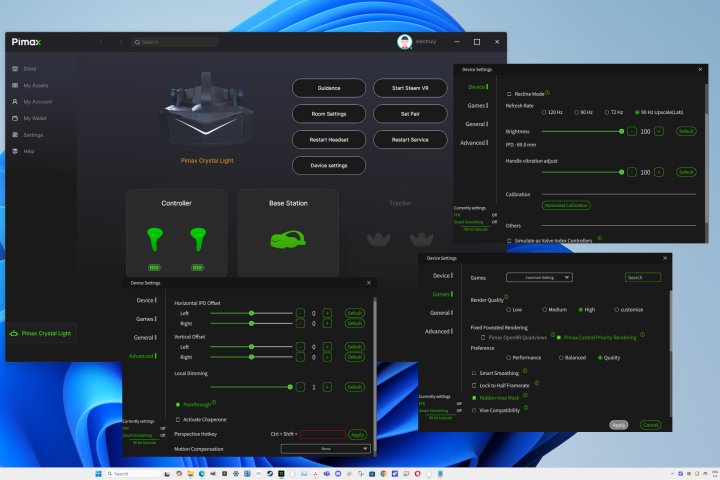Click the info icon next to Passthrough
720x480 pixels.
[x=214, y=402]
